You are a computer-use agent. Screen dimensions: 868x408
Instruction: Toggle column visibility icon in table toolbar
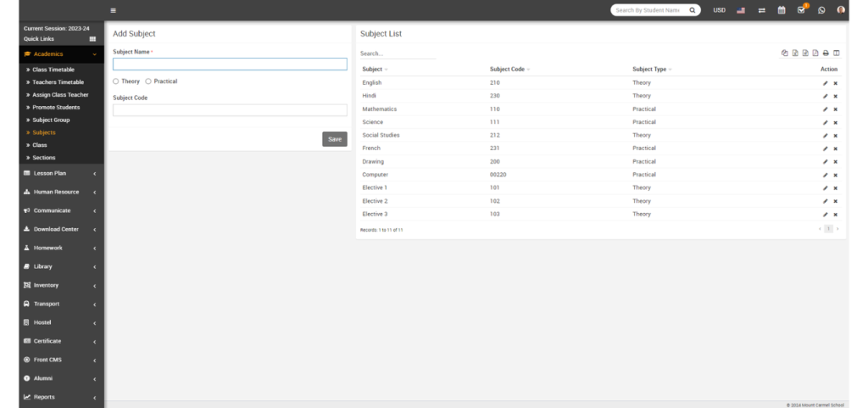click(x=837, y=53)
